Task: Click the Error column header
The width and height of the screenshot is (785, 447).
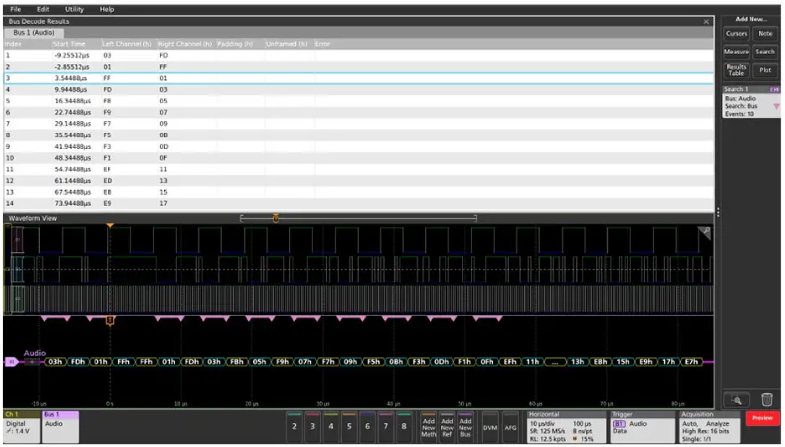Action: 323,44
